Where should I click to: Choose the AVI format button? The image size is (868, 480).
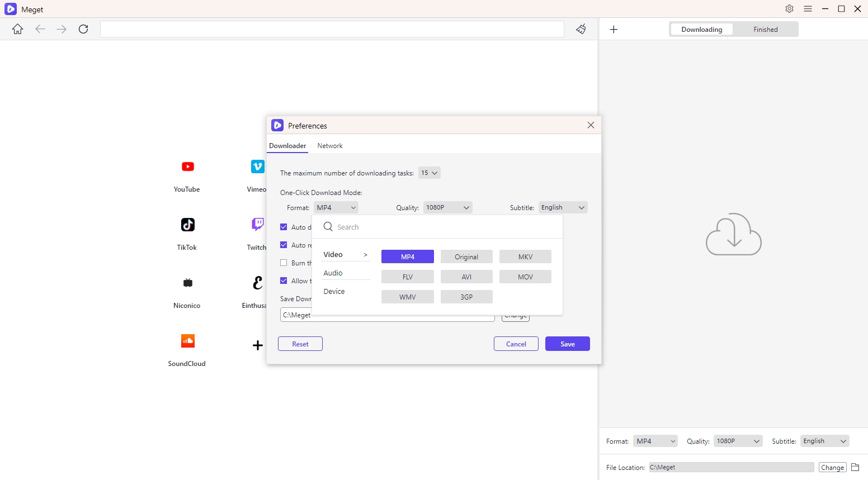[x=466, y=277]
